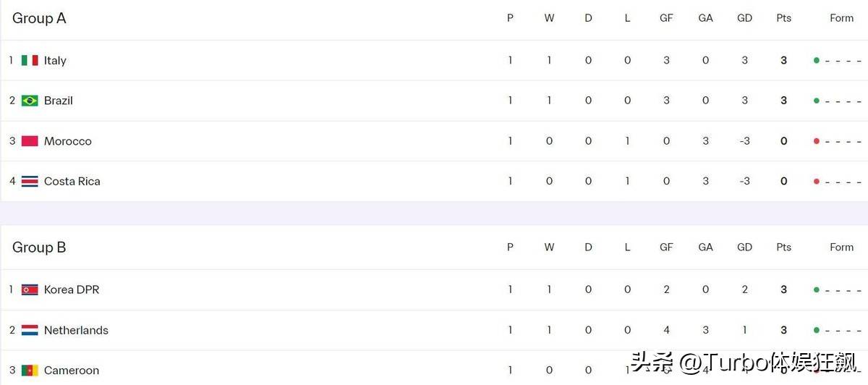Click the Group A heading

coord(39,19)
